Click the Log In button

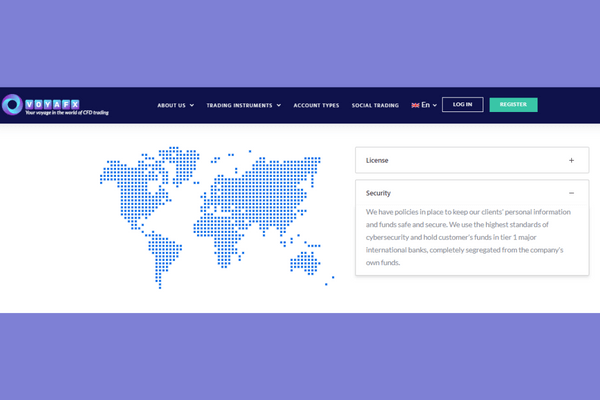pos(463,104)
